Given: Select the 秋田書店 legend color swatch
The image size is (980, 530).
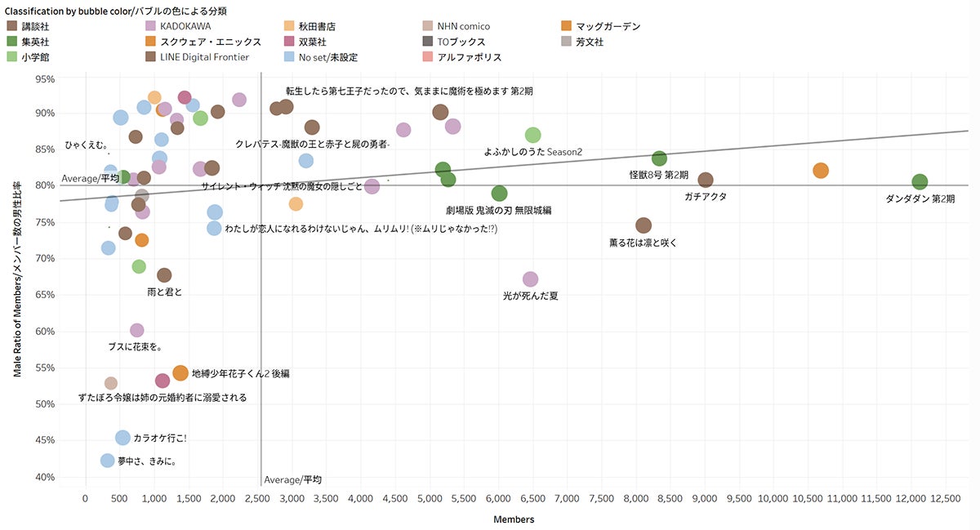Looking at the screenshot, I should point(290,27).
